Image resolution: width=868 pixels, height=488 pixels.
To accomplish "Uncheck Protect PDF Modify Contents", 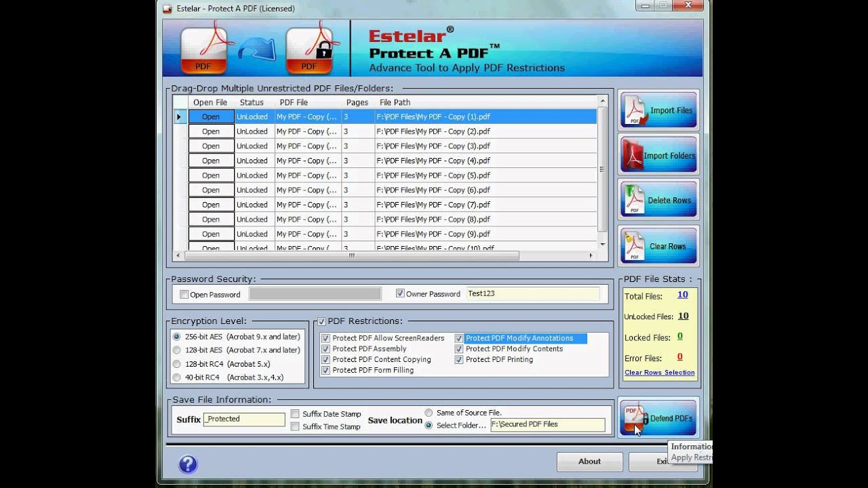I will 459,349.
